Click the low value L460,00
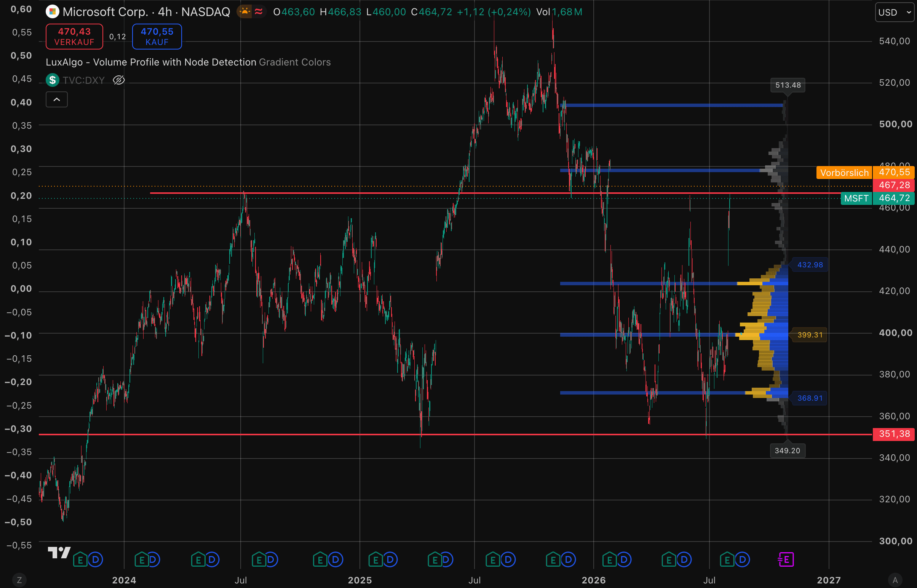 pos(386,12)
